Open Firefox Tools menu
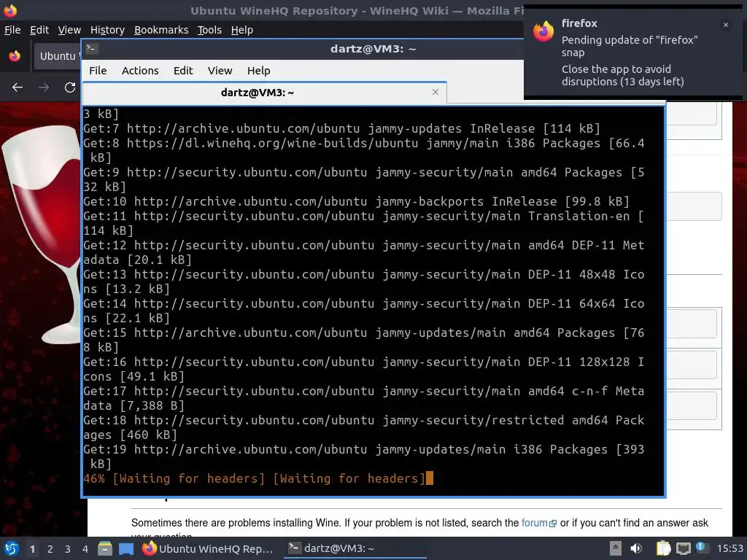This screenshot has height=560, width=747. click(x=209, y=30)
